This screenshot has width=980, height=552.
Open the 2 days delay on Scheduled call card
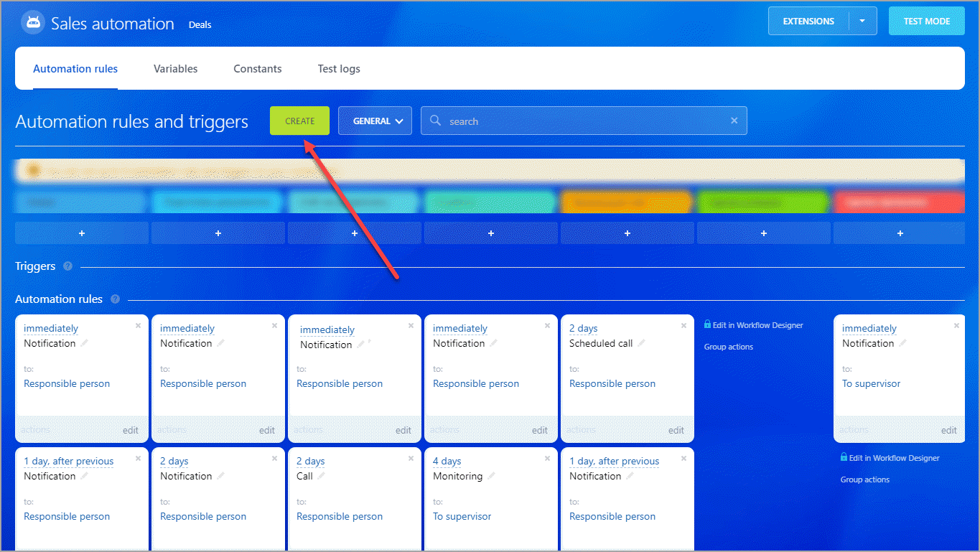click(x=583, y=329)
